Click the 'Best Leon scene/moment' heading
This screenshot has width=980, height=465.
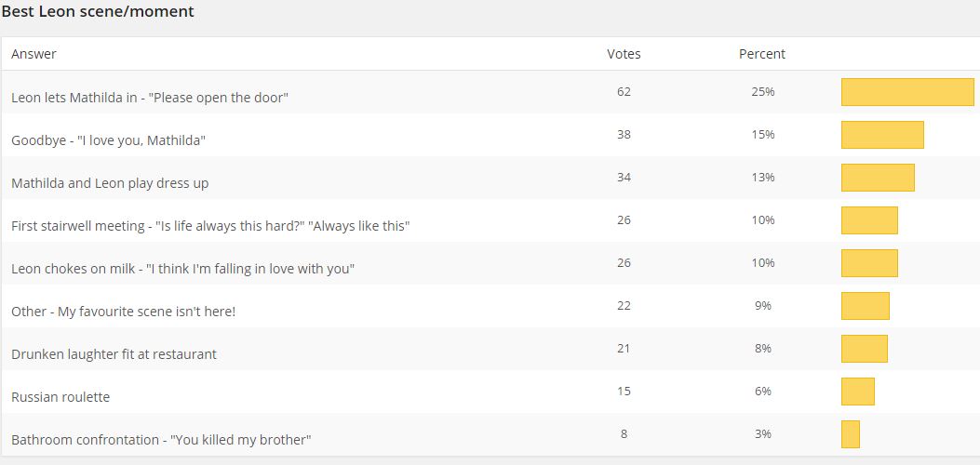click(98, 11)
